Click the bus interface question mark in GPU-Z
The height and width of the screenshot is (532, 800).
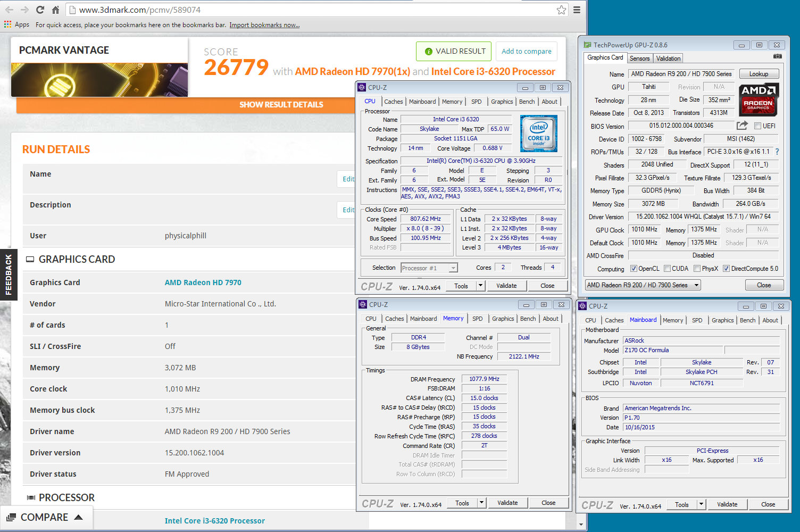click(777, 152)
